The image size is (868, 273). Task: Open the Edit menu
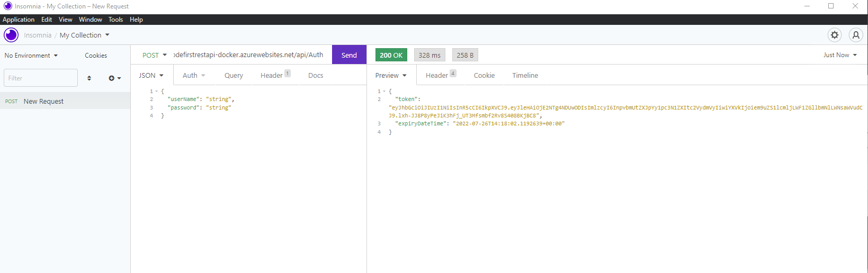tap(47, 20)
